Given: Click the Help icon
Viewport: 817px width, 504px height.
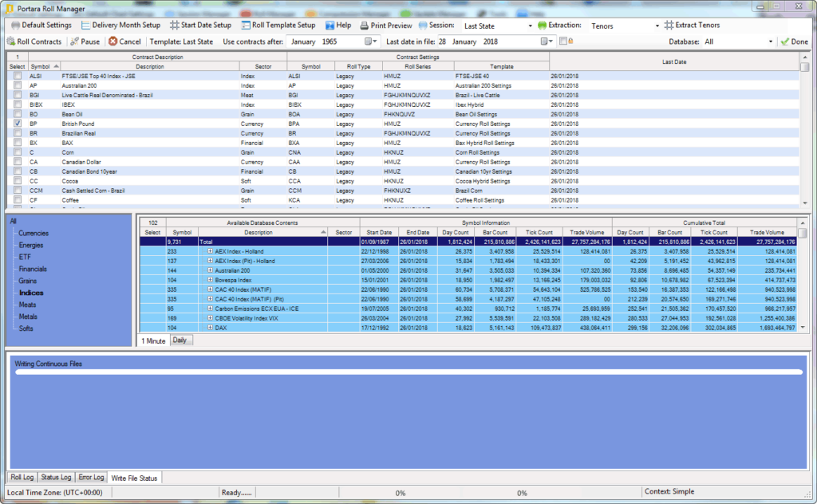Looking at the screenshot, I should pyautogui.click(x=330, y=25).
